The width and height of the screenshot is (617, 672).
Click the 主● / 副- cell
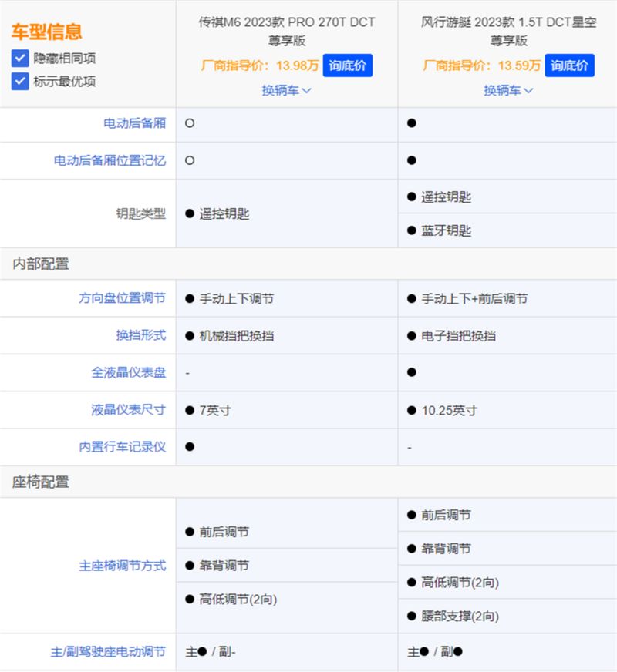(287, 652)
